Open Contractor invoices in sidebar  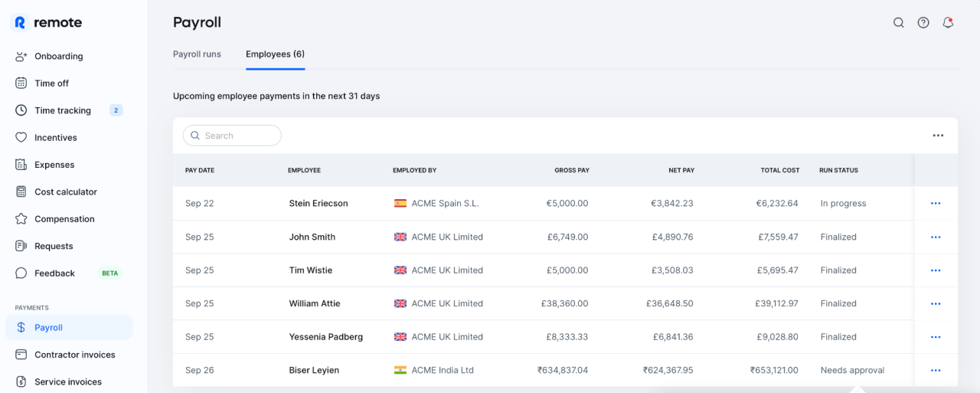[74, 355]
